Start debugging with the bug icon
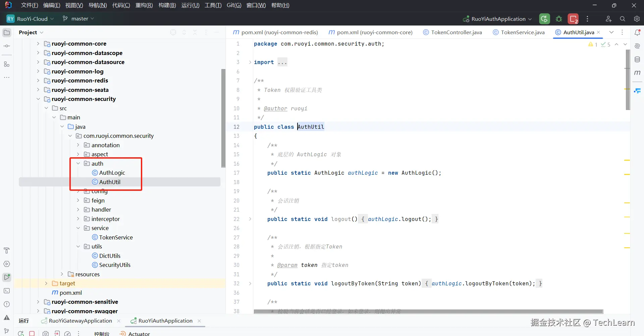Screen dimensions: 644x336 coord(559,19)
